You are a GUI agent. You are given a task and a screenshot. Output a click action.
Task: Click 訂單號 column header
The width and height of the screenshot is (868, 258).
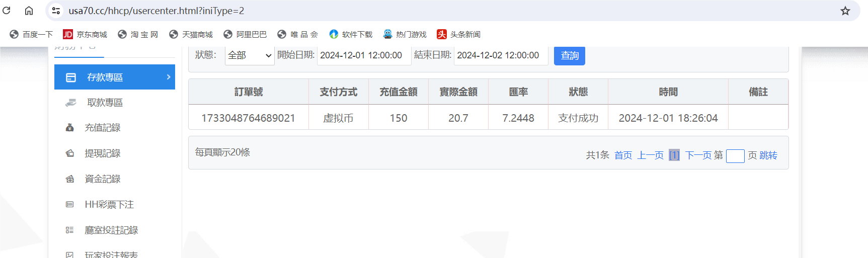(249, 92)
